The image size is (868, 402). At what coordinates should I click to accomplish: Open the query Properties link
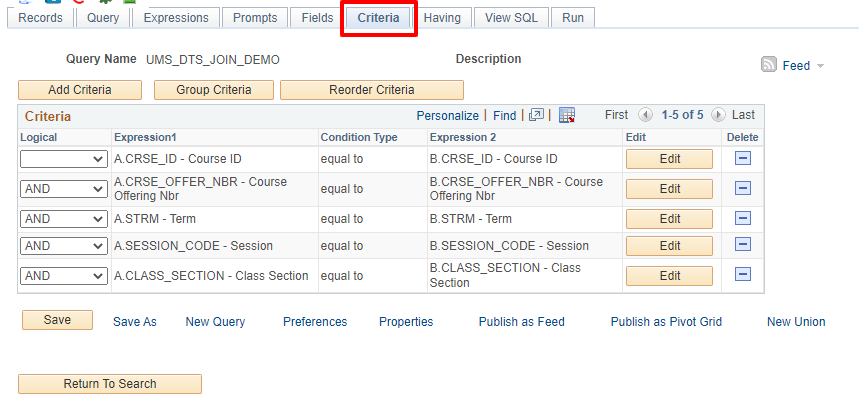tap(406, 322)
